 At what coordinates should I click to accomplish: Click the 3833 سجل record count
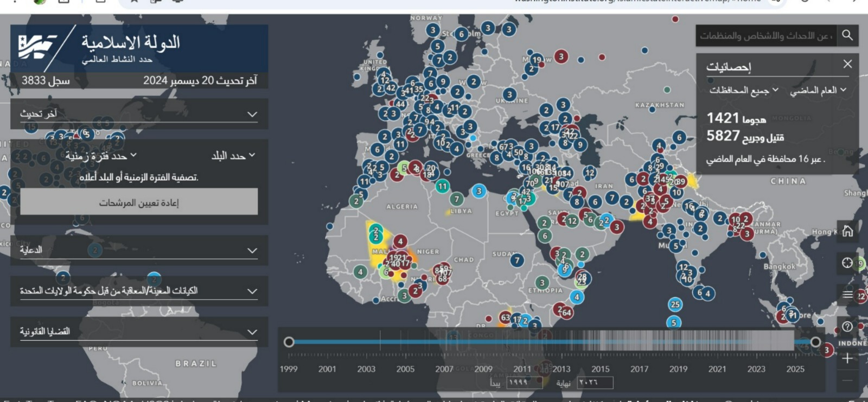pos(46,80)
